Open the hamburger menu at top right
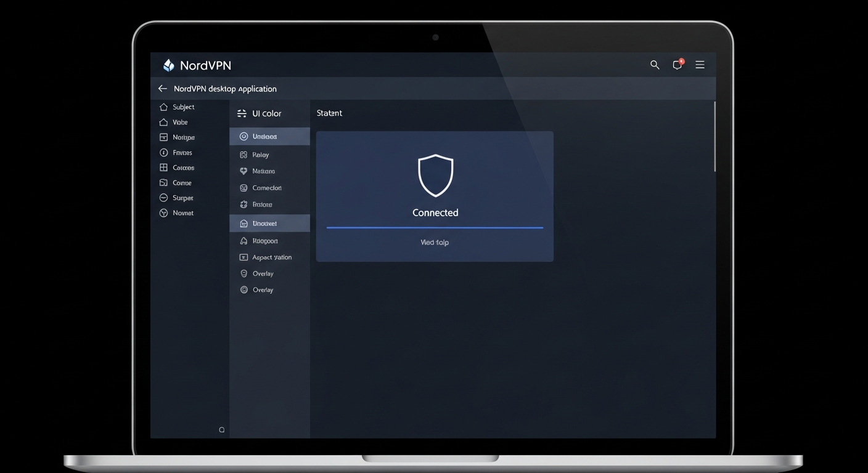 pyautogui.click(x=700, y=65)
